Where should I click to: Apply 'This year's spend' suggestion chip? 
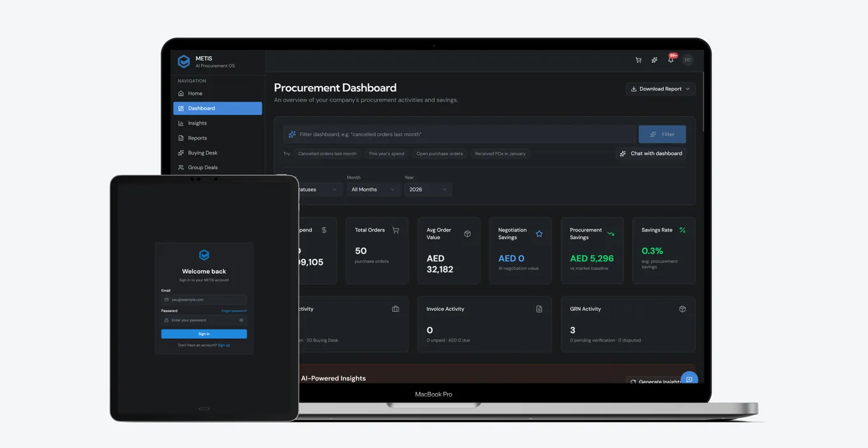(x=386, y=154)
